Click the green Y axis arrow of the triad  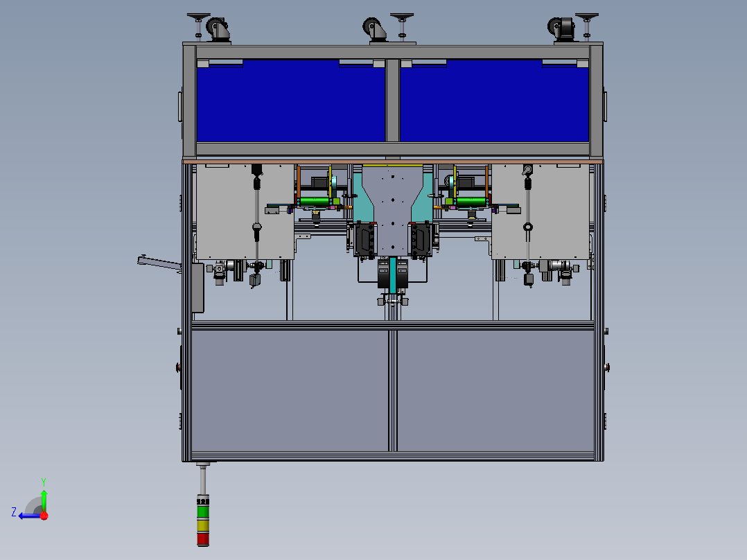(x=44, y=500)
